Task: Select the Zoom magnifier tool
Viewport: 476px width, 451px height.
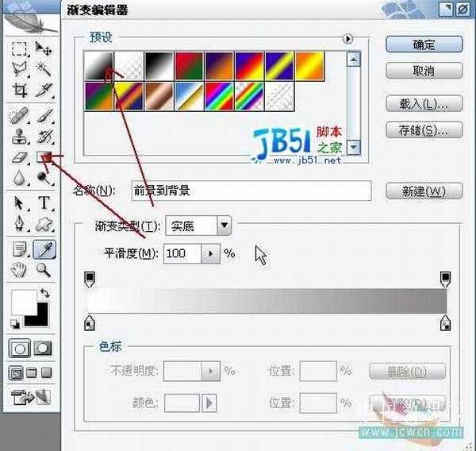Action: coord(44,270)
